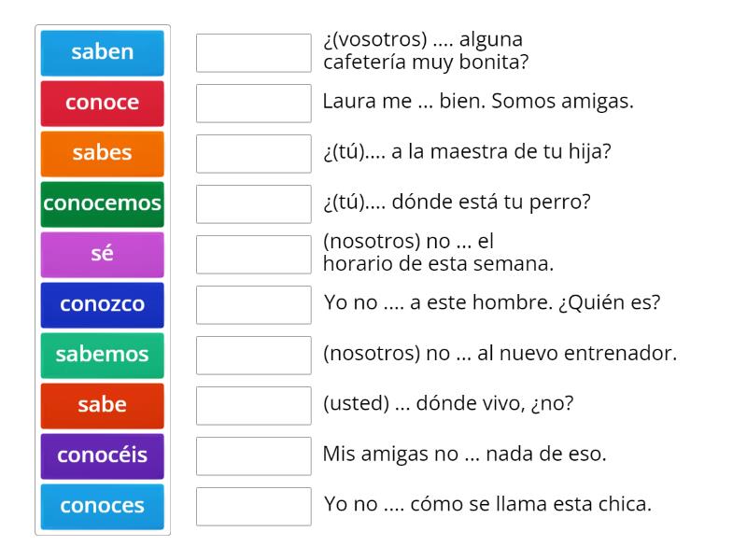Image resolution: width=747 pixels, height=560 pixels.
Task: Select the answer slot for the maestra question
Action: pos(254,154)
